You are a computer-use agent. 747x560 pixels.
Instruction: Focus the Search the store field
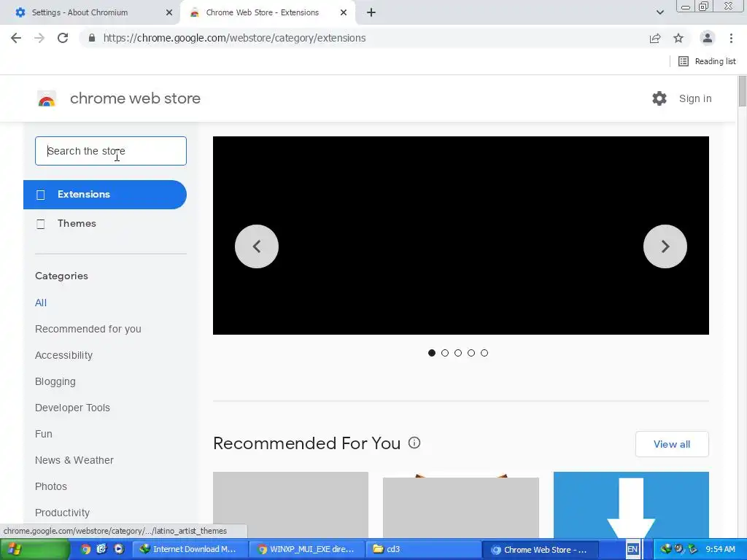pos(111,151)
